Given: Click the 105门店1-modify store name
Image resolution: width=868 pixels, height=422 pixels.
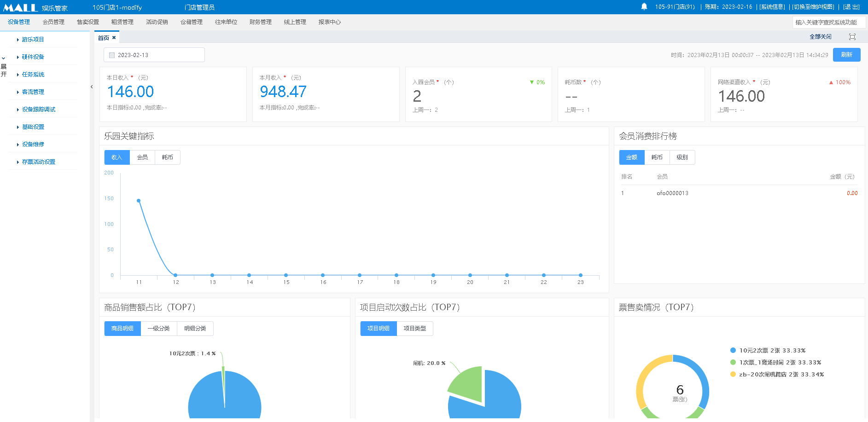Looking at the screenshot, I should [x=117, y=7].
